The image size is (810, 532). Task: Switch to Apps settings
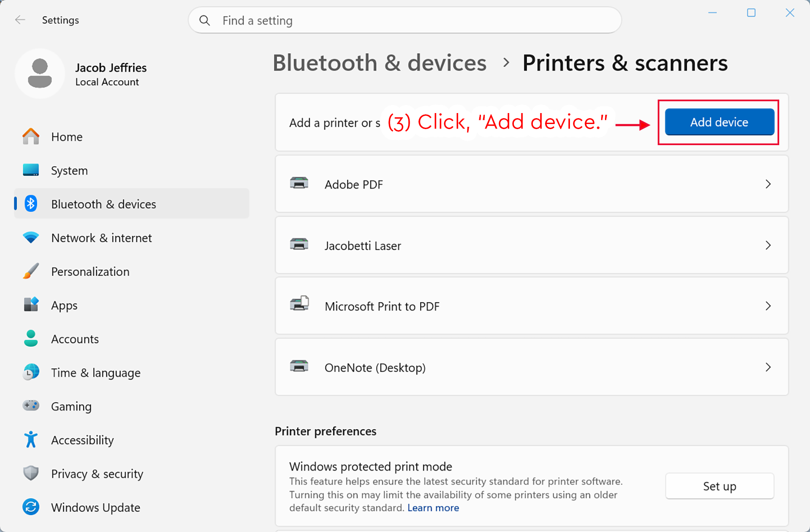pos(132,305)
